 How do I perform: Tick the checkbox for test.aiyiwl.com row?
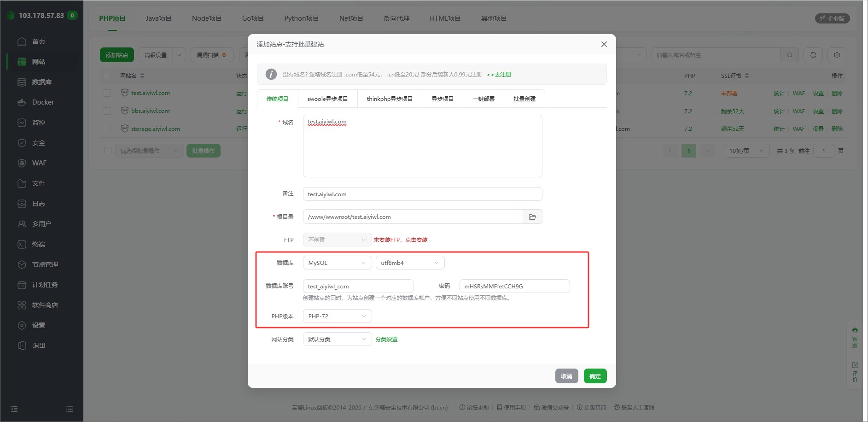[107, 93]
